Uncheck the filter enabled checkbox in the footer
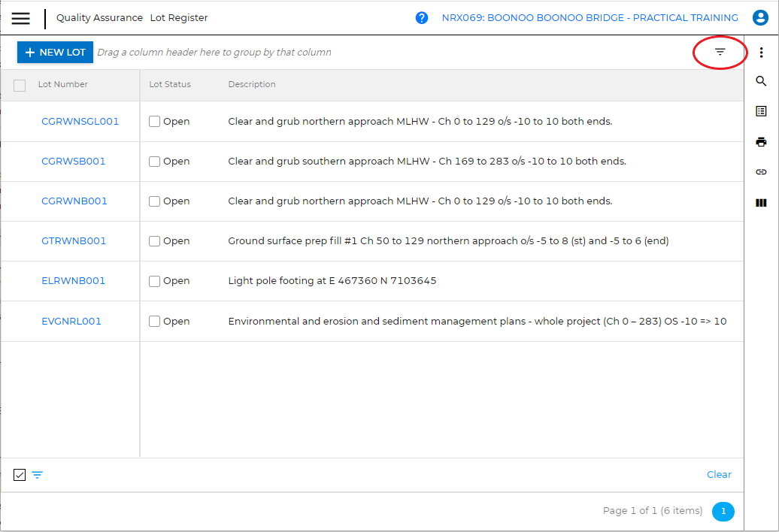Image resolution: width=779 pixels, height=532 pixels. [20, 475]
